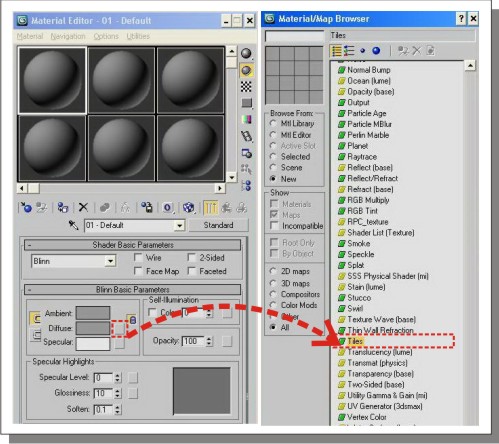This screenshot has width=499, height=444.
Task: Select the 2D maps radio button
Action: point(273,271)
